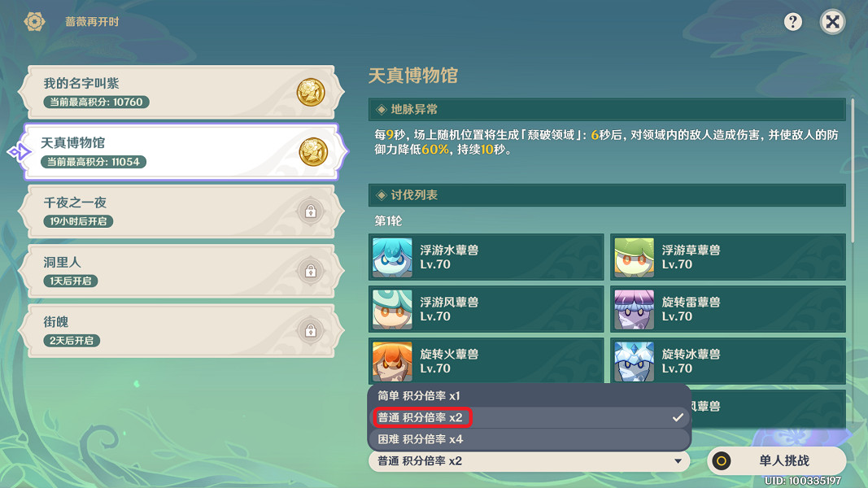View the 旋转冰蕈兽 enemy portrait
This screenshot has height=488, width=868.
634,361
